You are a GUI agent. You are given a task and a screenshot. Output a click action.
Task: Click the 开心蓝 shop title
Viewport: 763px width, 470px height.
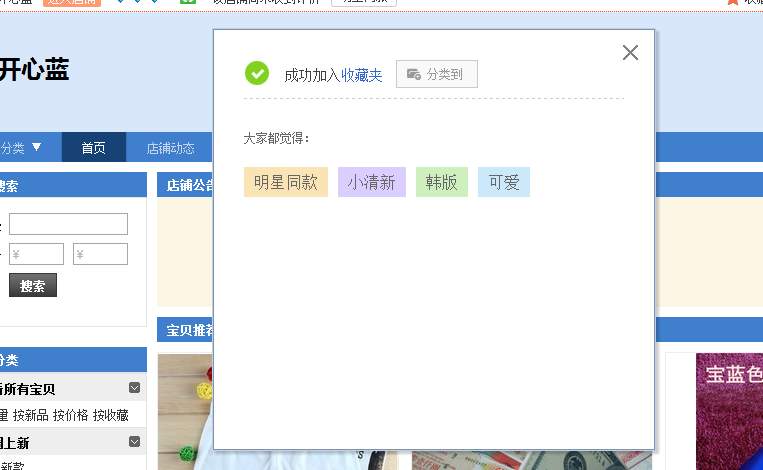34,70
